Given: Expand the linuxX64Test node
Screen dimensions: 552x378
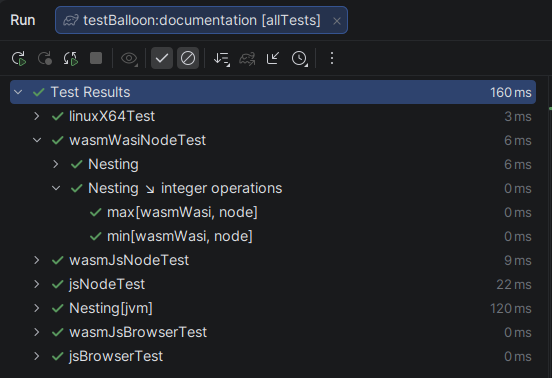Looking at the screenshot, I should coord(37,116).
